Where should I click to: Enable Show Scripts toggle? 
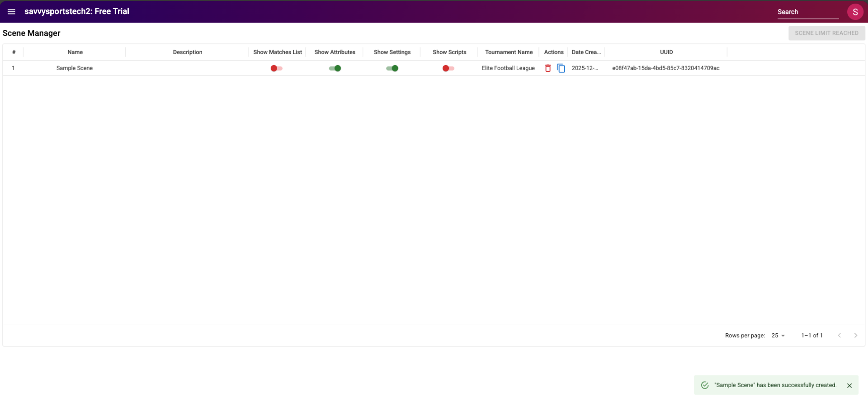tap(448, 68)
